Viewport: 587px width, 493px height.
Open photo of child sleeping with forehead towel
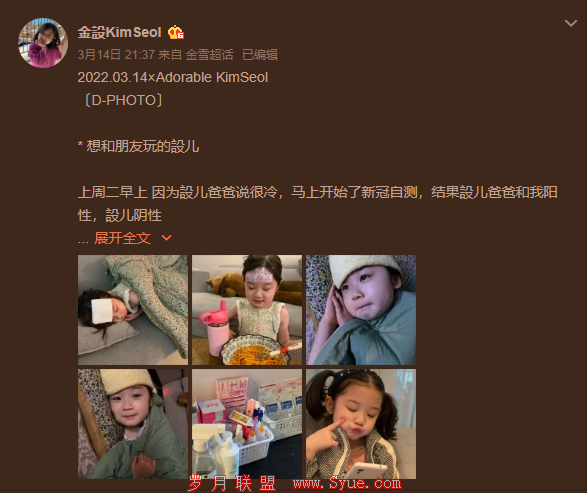pyautogui.click(x=133, y=310)
